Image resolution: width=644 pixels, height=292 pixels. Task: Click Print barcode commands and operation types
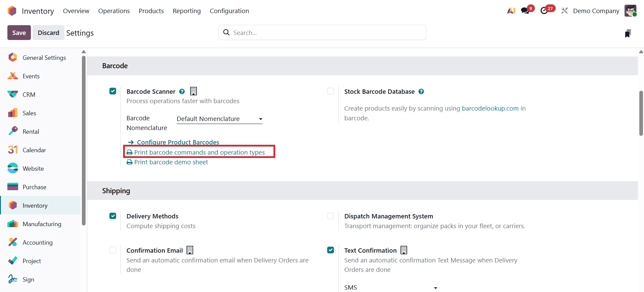click(x=196, y=152)
